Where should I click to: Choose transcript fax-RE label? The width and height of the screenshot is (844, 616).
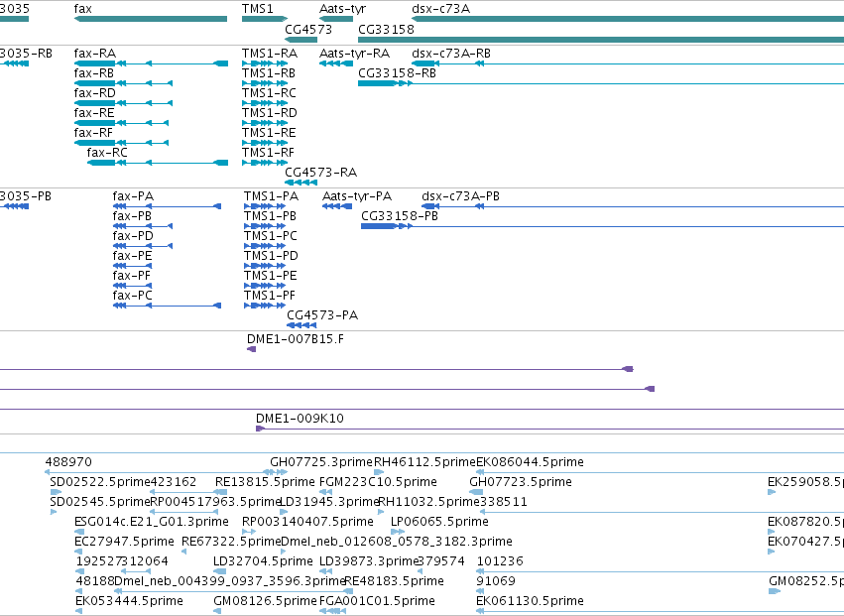coord(94,113)
